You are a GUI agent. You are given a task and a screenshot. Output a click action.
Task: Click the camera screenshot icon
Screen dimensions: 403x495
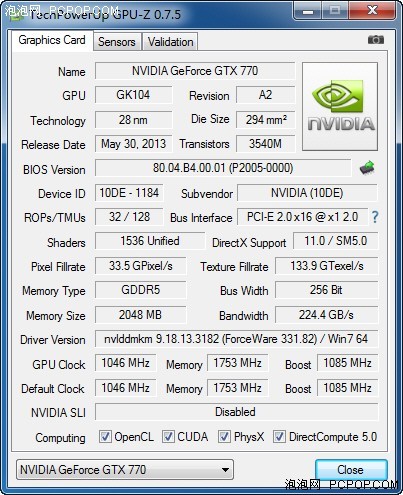point(376,40)
